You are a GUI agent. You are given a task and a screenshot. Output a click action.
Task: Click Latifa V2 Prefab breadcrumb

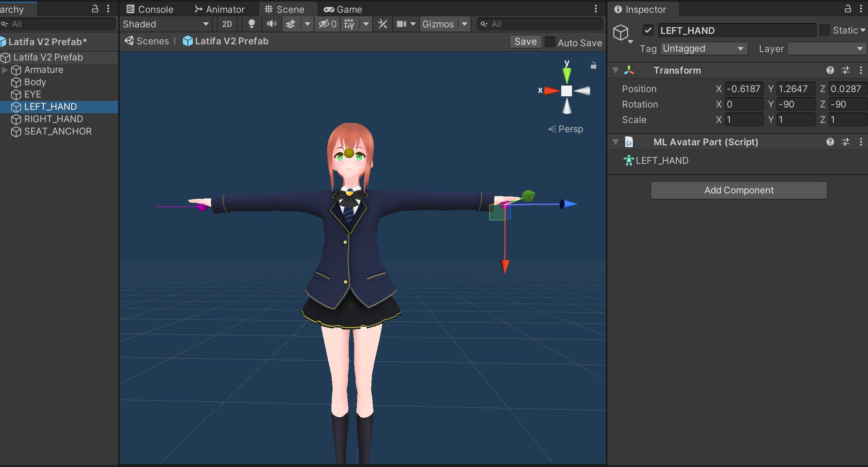click(226, 41)
